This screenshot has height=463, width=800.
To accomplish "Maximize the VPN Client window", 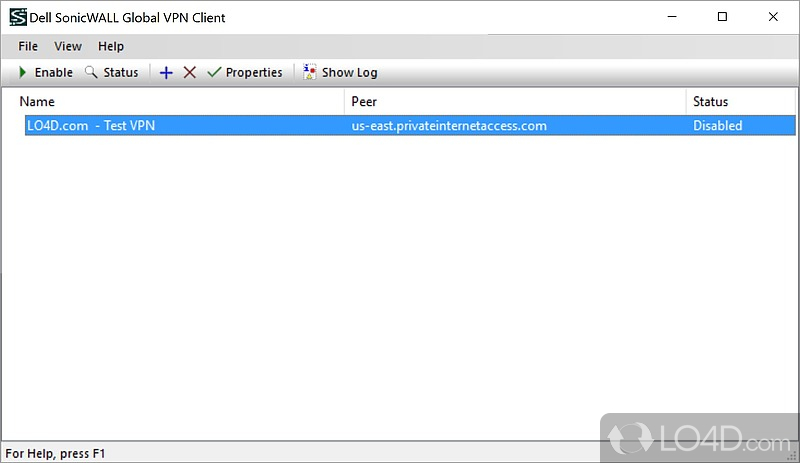I will 722,17.
